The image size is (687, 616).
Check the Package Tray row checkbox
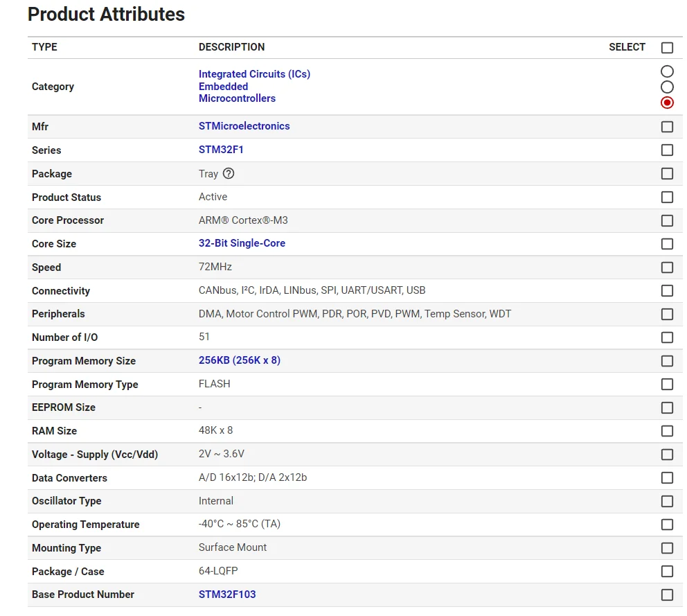click(667, 174)
